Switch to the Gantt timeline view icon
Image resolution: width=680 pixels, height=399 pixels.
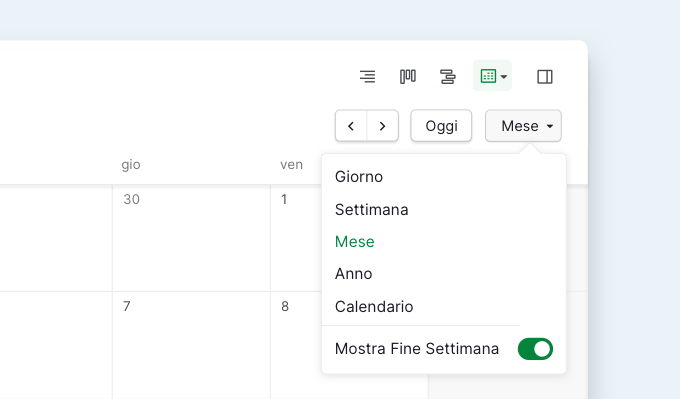click(448, 76)
